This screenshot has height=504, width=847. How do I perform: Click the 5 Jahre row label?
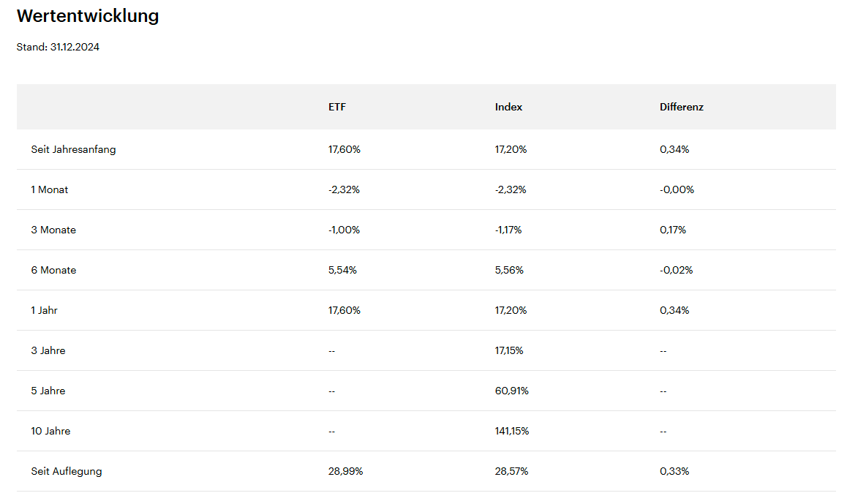(48, 391)
